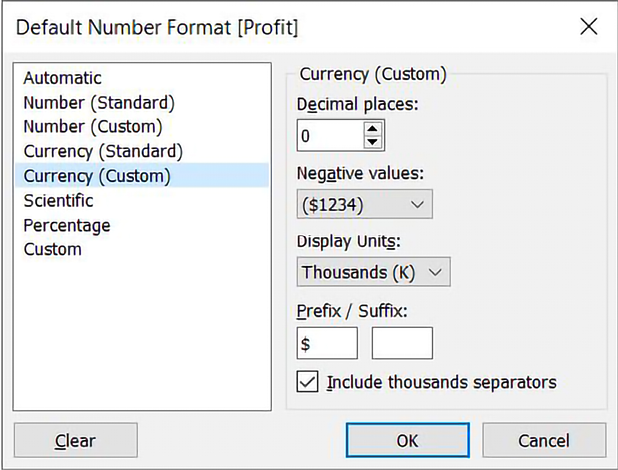Decrease decimal places with down arrow
The width and height of the screenshot is (618, 470).
(x=373, y=140)
